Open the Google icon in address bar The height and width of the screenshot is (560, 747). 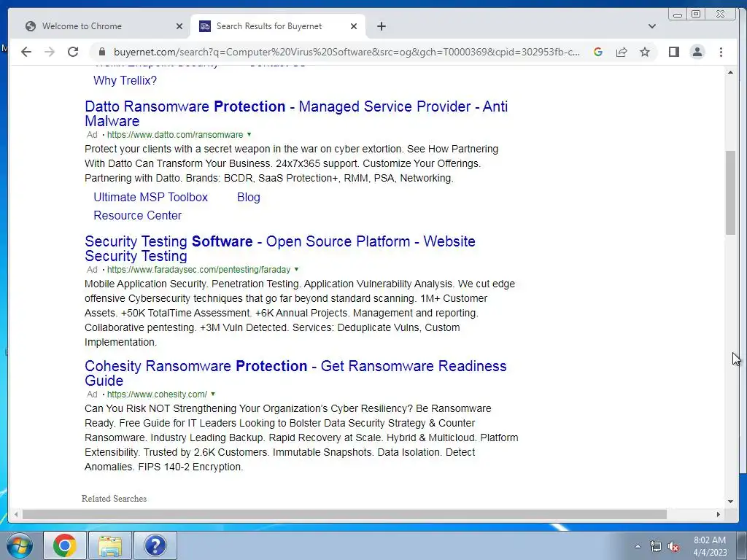[x=598, y=52]
